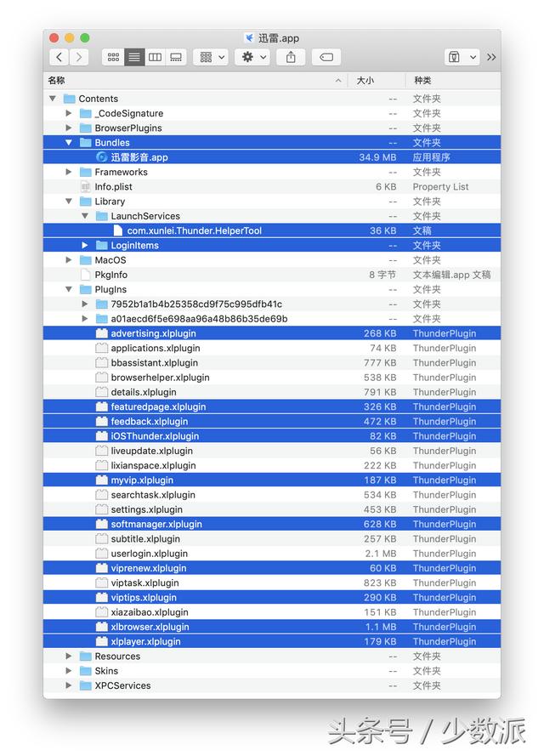Click the browserhelper.xlplugin plugin icon

click(101, 378)
